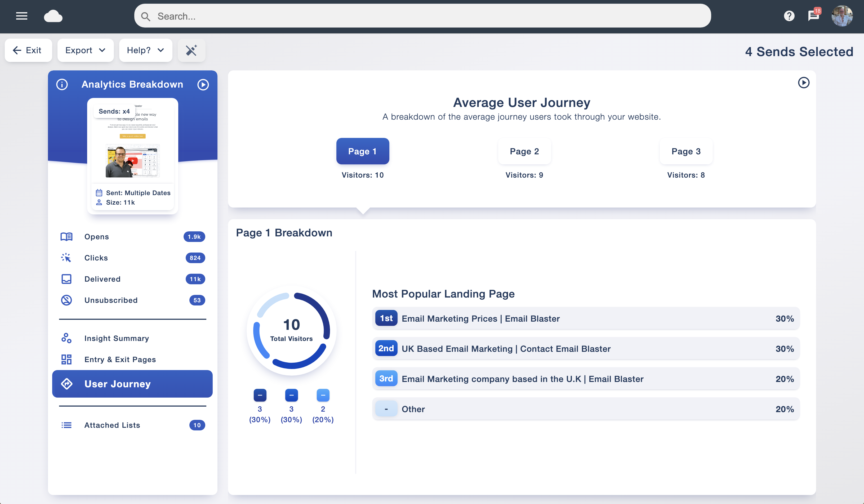
Task: Open the email preview thumbnail
Action: (132, 156)
